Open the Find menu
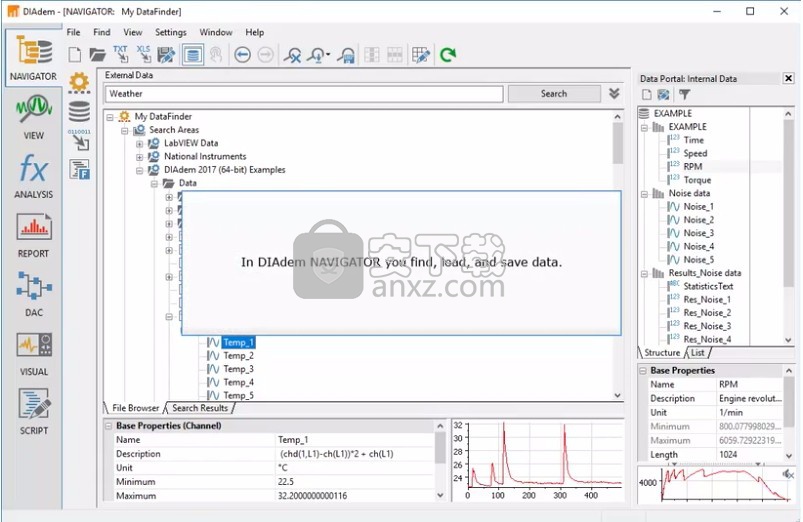 (102, 32)
